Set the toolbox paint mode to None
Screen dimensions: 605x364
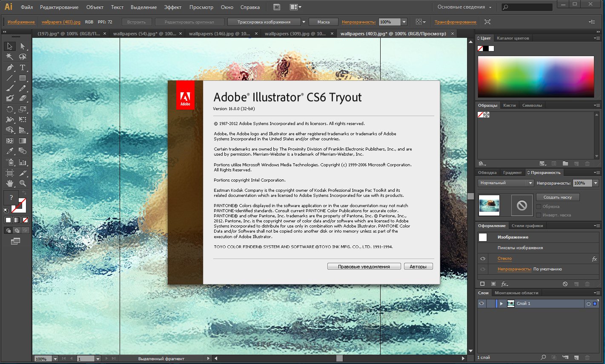tap(26, 220)
